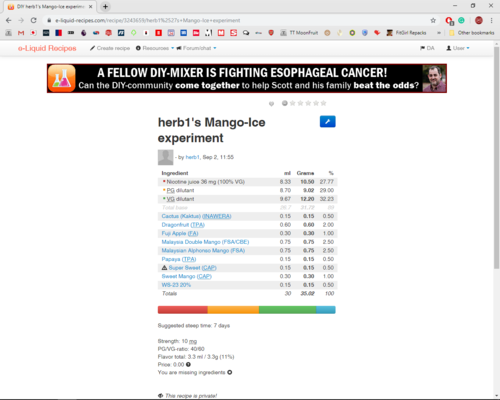Open the herb1 author profile link
The height and width of the screenshot is (400, 500).
pyautogui.click(x=192, y=157)
